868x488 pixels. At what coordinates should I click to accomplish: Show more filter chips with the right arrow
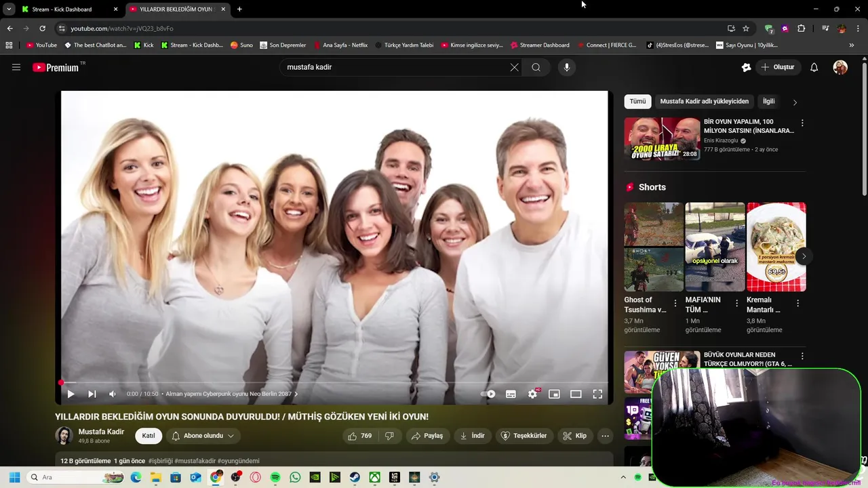coord(795,102)
